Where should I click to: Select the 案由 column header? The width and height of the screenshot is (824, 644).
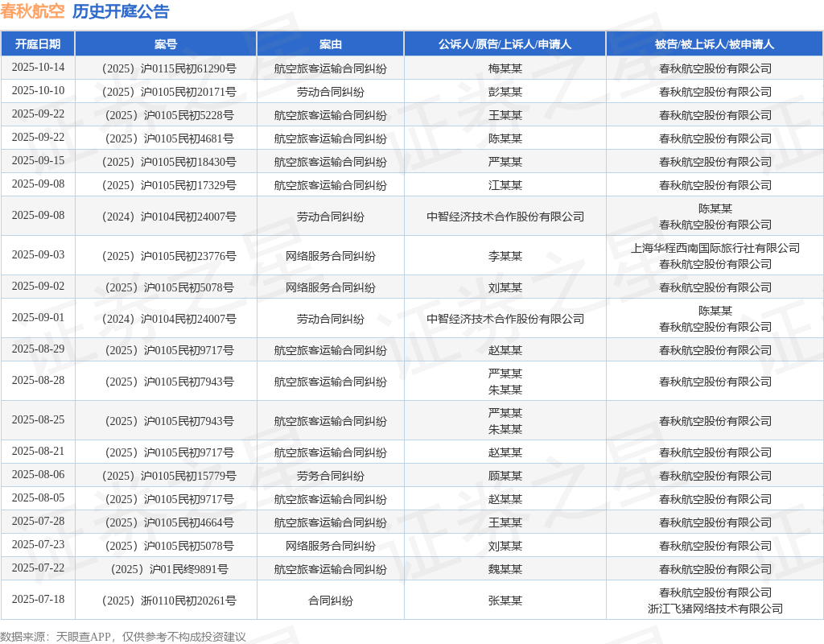[x=331, y=44]
